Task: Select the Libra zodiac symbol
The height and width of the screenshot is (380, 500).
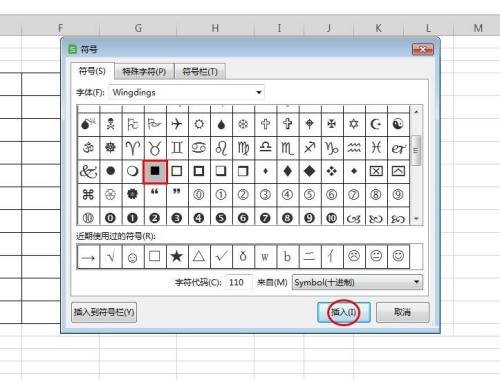Action: pyautogui.click(x=265, y=148)
